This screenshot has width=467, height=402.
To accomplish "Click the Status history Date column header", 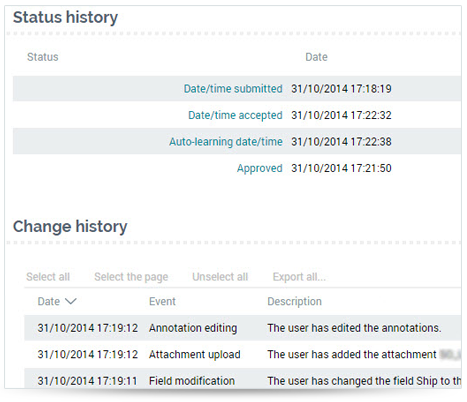I will [316, 57].
